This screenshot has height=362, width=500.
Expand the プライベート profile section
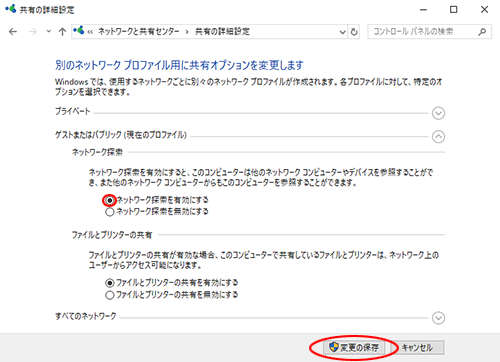pos(438,113)
